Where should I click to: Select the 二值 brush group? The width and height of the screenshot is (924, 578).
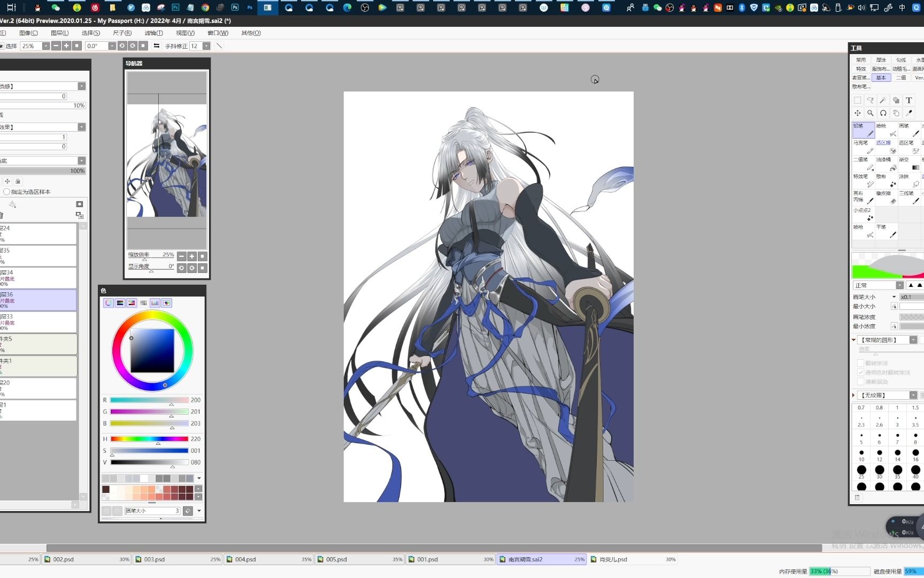(x=902, y=78)
